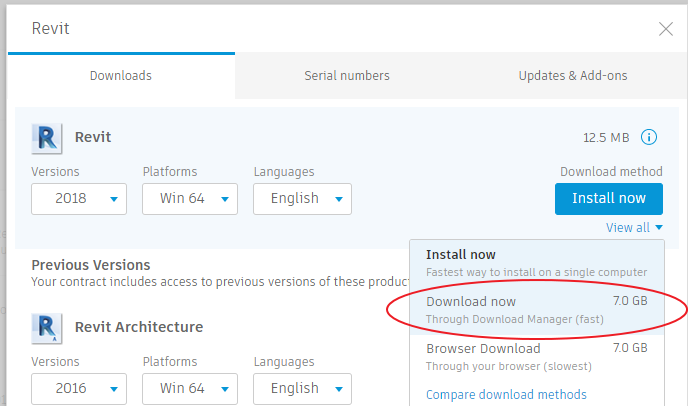This screenshot has height=406, width=688.
Task: Open Revit Architecture Platforms dropdown
Action: pos(190,389)
